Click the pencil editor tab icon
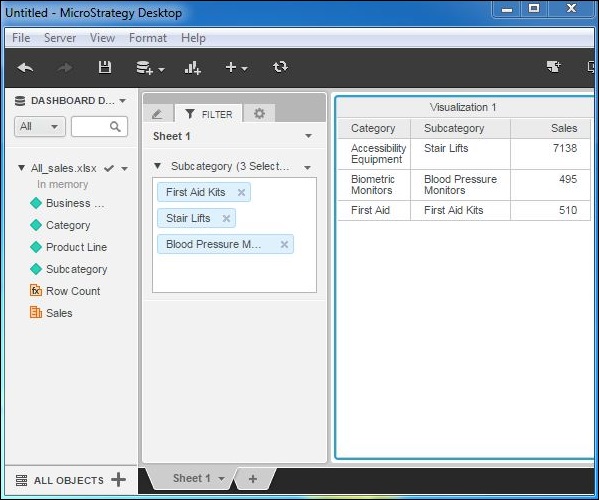This screenshot has height=500, width=600. pos(157,114)
